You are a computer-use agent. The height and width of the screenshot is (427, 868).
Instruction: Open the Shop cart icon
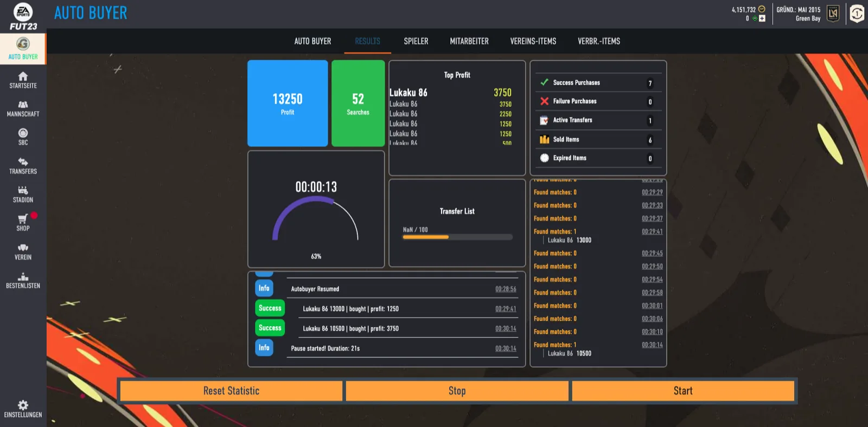[x=23, y=219]
